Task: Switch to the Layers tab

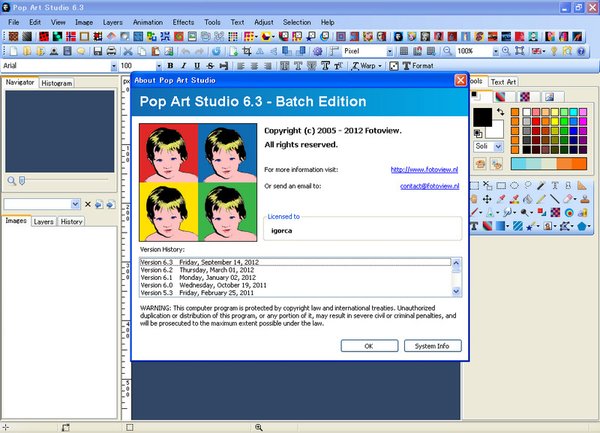Action: [43, 221]
